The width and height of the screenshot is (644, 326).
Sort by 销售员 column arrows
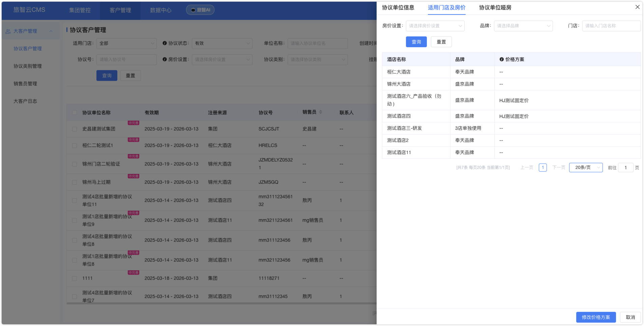[x=321, y=112]
